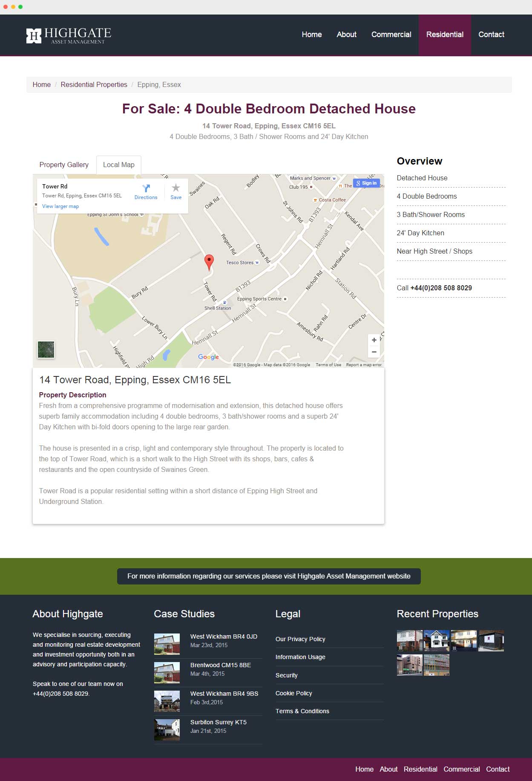Click the Highgate Asset Management logo
Viewport: 532px width, 781px height.
(x=69, y=36)
